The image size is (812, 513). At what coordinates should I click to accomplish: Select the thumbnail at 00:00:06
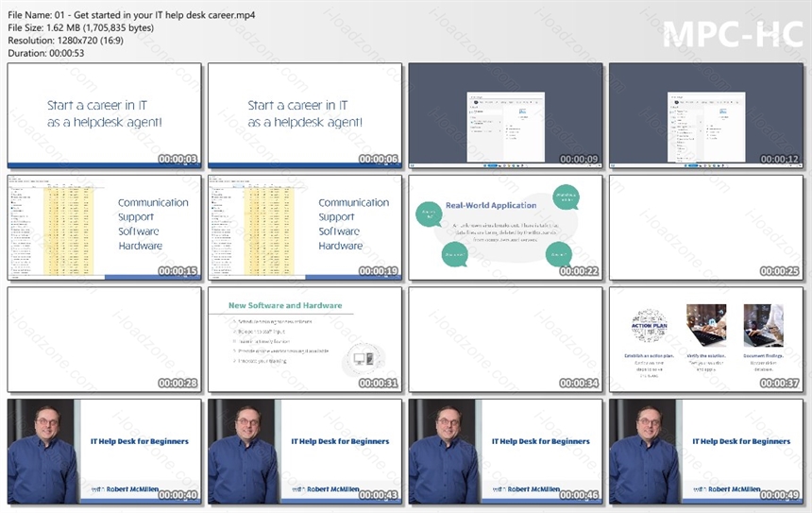point(305,115)
